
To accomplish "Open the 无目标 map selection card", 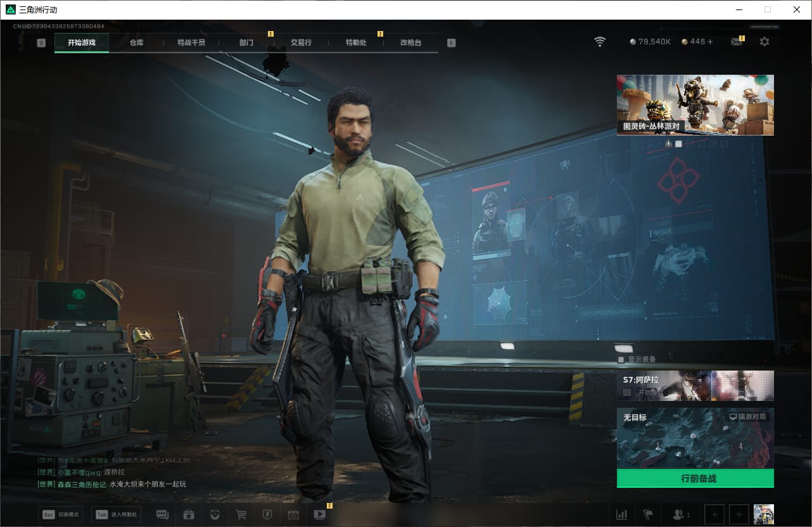I will point(695,438).
